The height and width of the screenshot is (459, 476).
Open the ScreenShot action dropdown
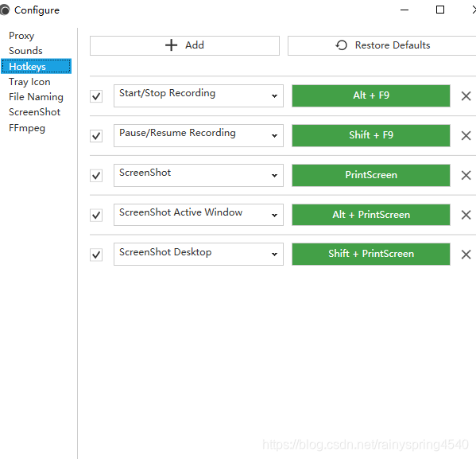pyautogui.click(x=199, y=175)
